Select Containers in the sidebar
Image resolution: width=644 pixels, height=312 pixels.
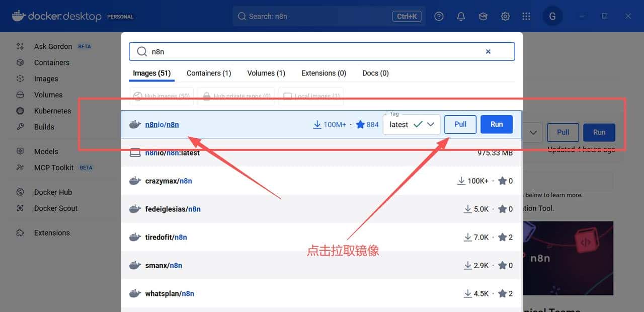coord(52,62)
